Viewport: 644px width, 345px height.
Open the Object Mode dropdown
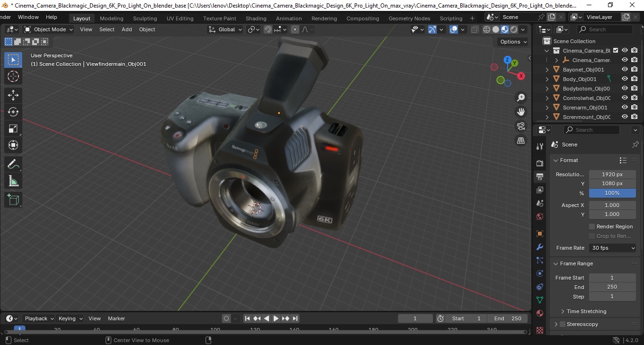click(49, 29)
